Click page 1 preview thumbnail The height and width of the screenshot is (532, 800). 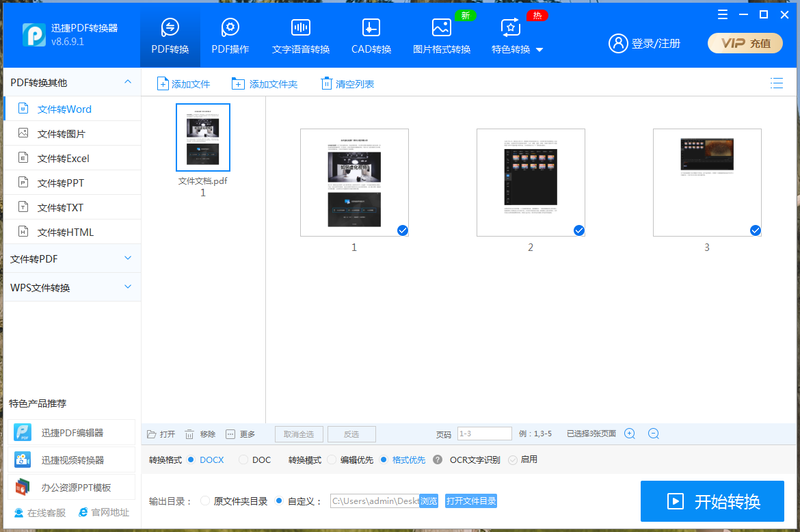(x=354, y=183)
